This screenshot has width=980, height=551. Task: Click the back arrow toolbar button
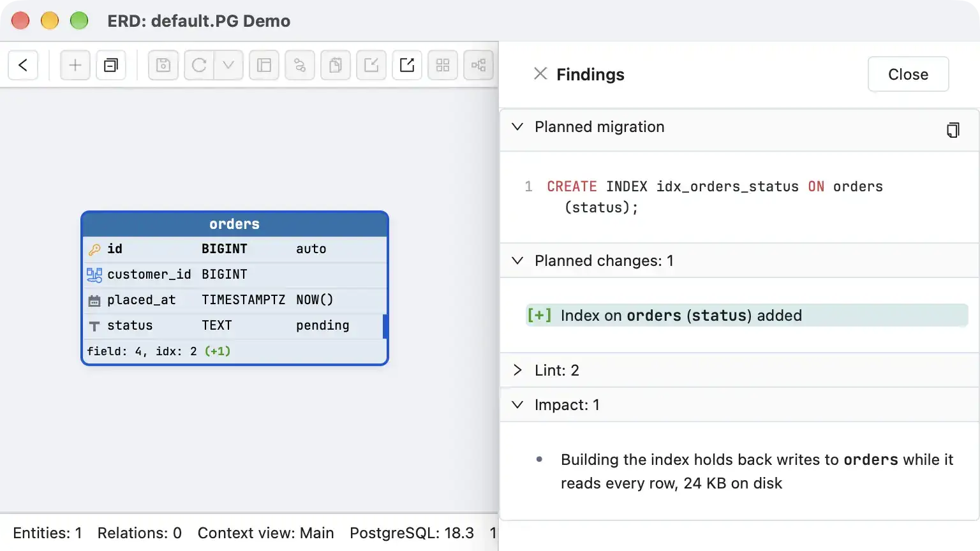pyautogui.click(x=23, y=65)
